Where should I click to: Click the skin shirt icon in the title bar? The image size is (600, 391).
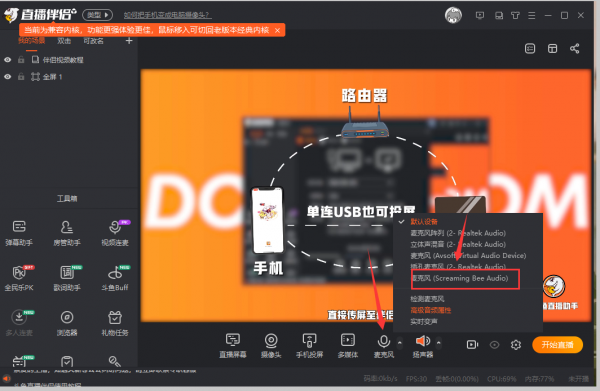(515, 15)
